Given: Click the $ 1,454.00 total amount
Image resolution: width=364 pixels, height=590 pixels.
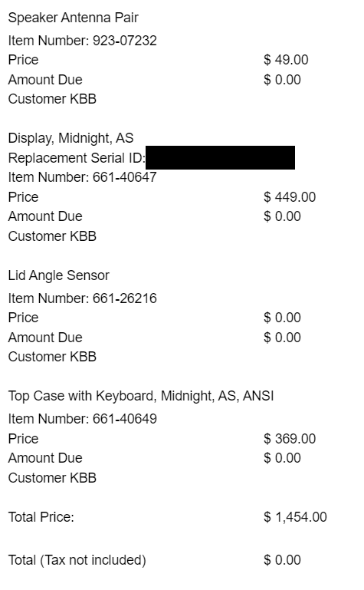Looking at the screenshot, I should [295, 517].
